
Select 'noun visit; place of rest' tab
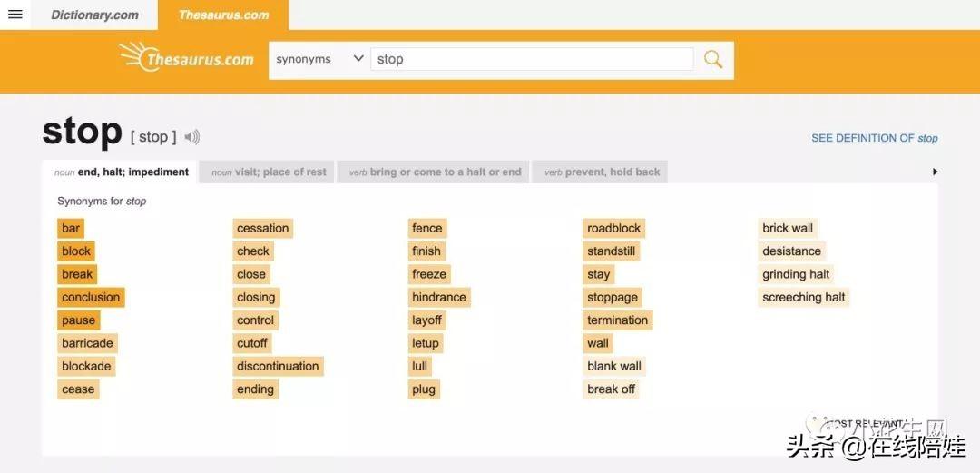tap(269, 172)
